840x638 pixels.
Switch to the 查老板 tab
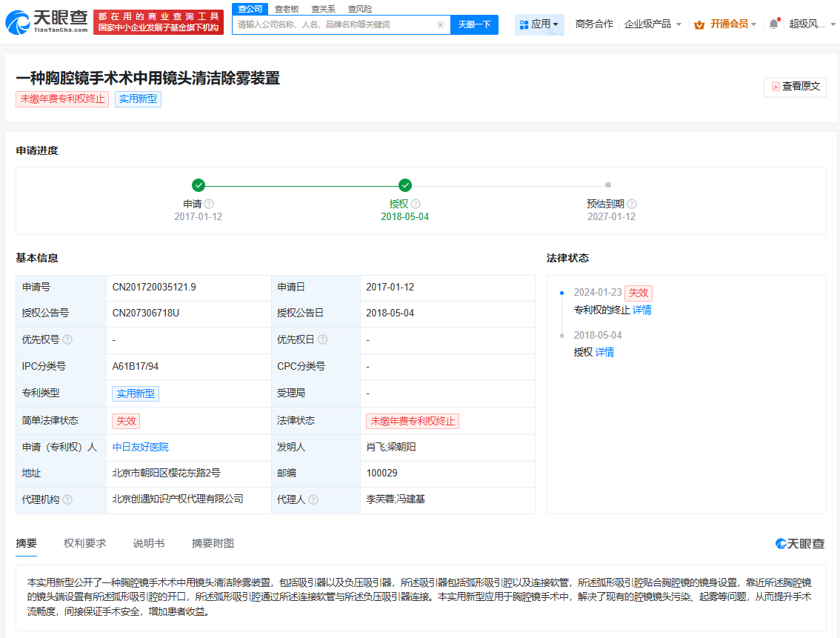click(285, 8)
